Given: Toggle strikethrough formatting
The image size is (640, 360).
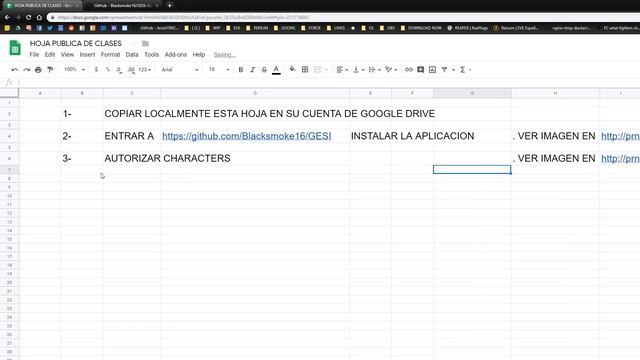Looking at the screenshot, I should tap(264, 70).
